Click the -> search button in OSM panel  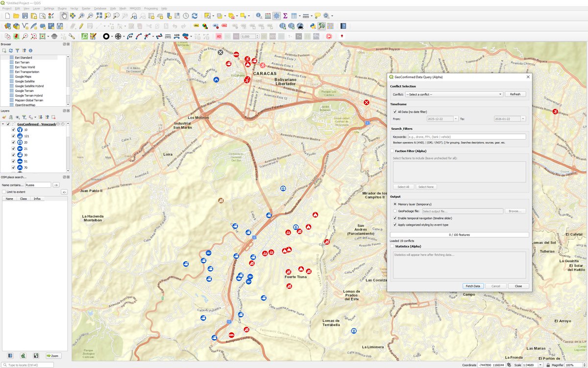56,185
